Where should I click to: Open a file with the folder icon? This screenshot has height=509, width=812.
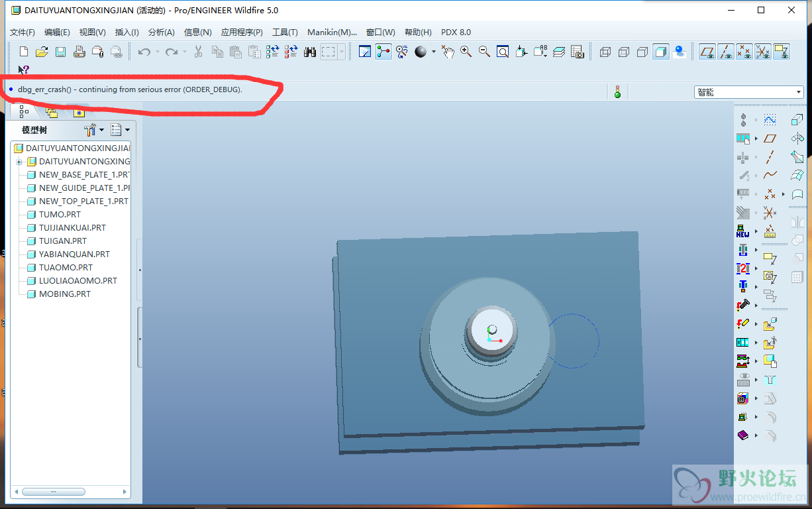(42, 52)
